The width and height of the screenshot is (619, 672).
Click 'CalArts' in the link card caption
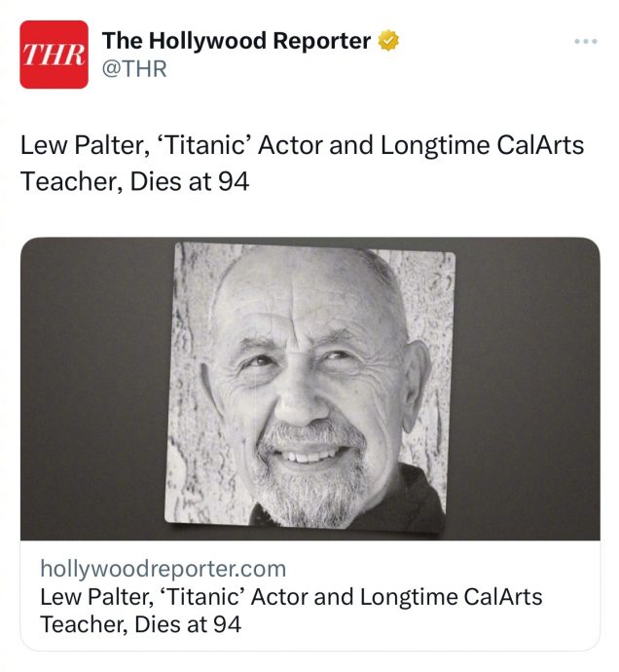tap(496, 597)
